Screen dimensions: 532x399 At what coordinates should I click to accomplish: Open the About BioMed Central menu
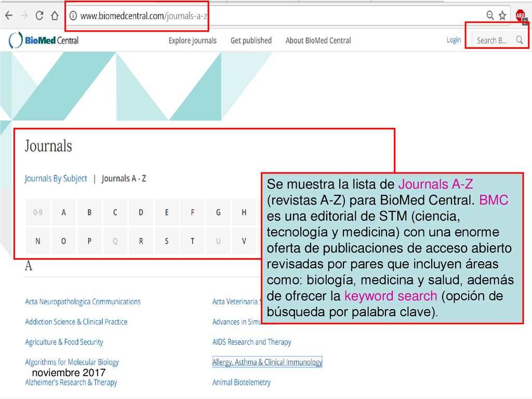pos(318,41)
